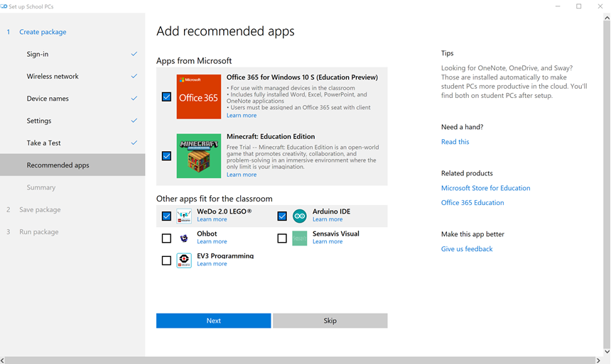The height and width of the screenshot is (364, 611).
Task: Maximize the Set up School PCs window
Action: pos(578,6)
